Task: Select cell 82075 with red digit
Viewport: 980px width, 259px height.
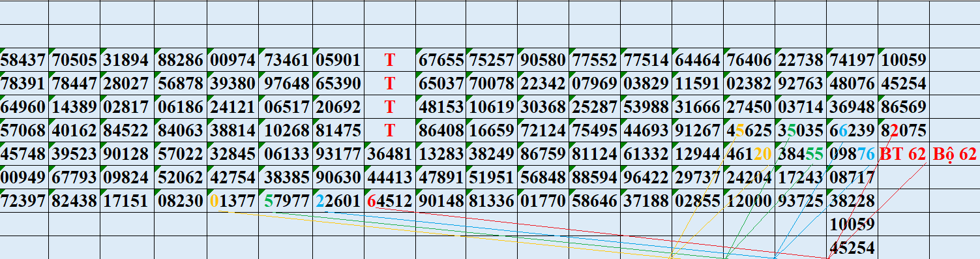Action: pyautogui.click(x=904, y=130)
